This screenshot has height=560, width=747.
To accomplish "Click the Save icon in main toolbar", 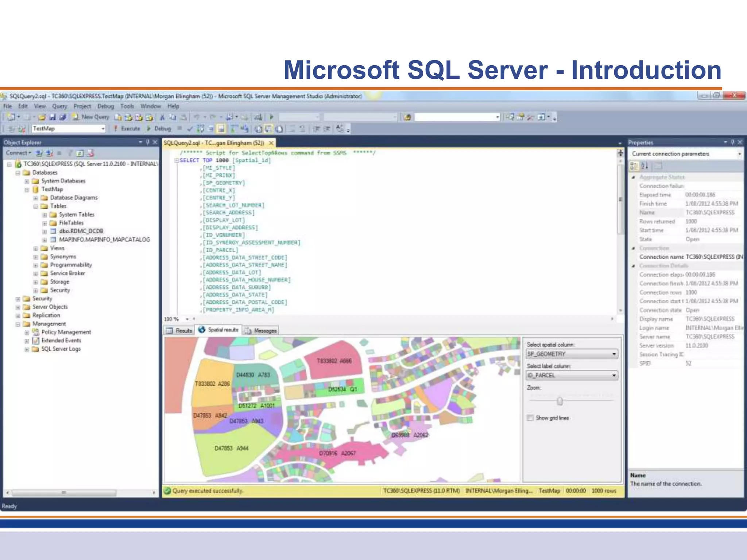I will (53, 117).
